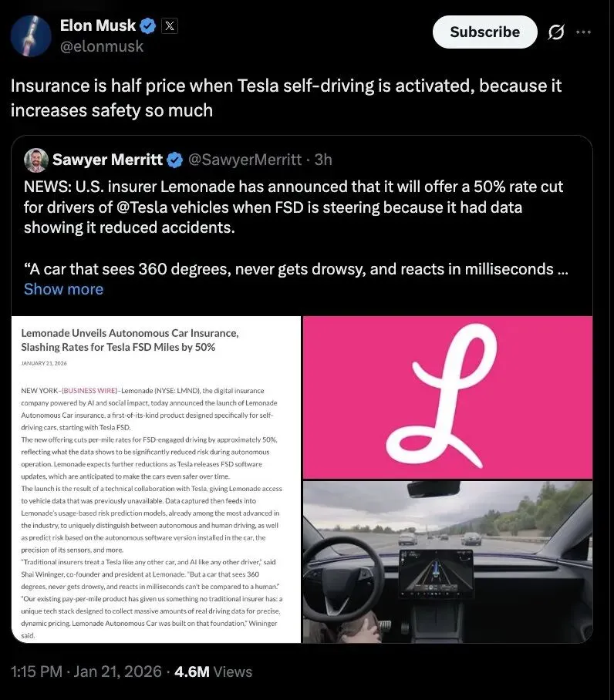614x700 pixels.
Task: Click Sawyer Merritt's verified checkmark badge
Action: 174,160
